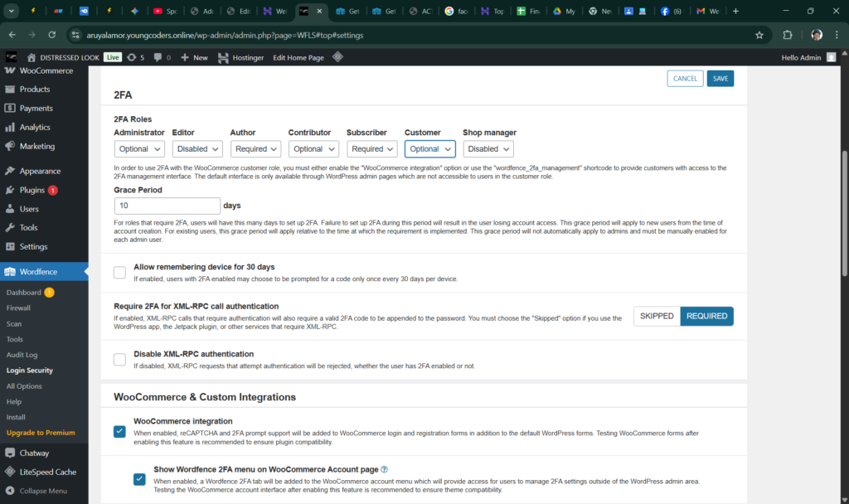Uncheck the WooCommerce integration checkbox
Image resolution: width=849 pixels, height=504 pixels.
(119, 431)
